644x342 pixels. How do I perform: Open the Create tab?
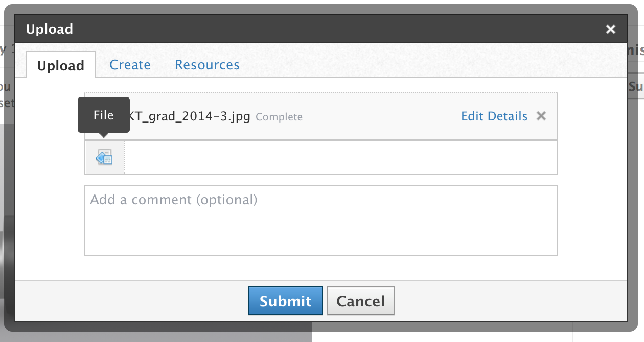coord(130,65)
